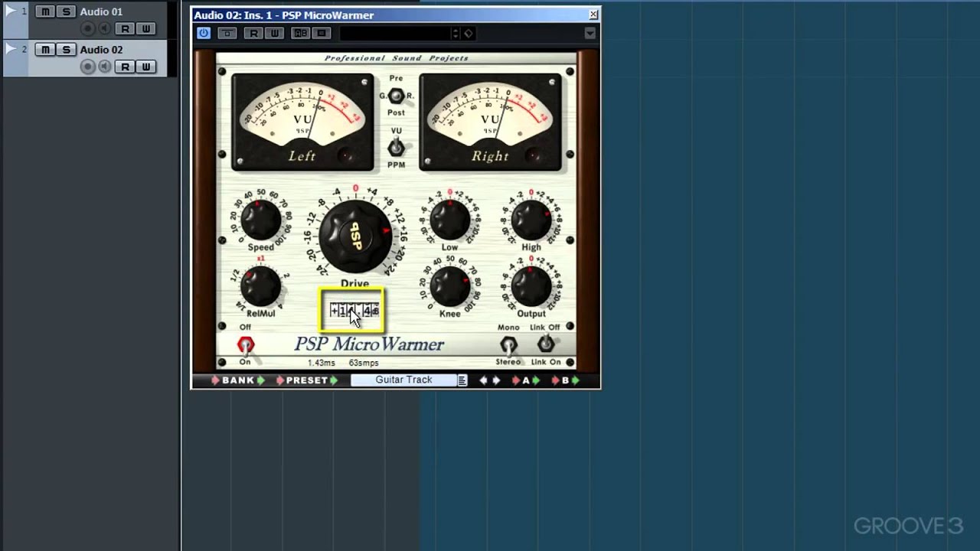This screenshot has height=551, width=980.
Task: Click the High knob
Action: tap(531, 220)
